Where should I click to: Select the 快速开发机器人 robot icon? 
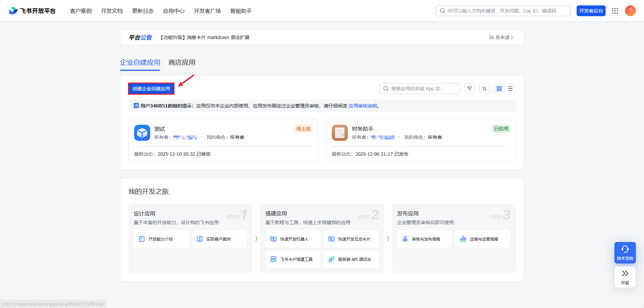pyautogui.click(x=273, y=239)
